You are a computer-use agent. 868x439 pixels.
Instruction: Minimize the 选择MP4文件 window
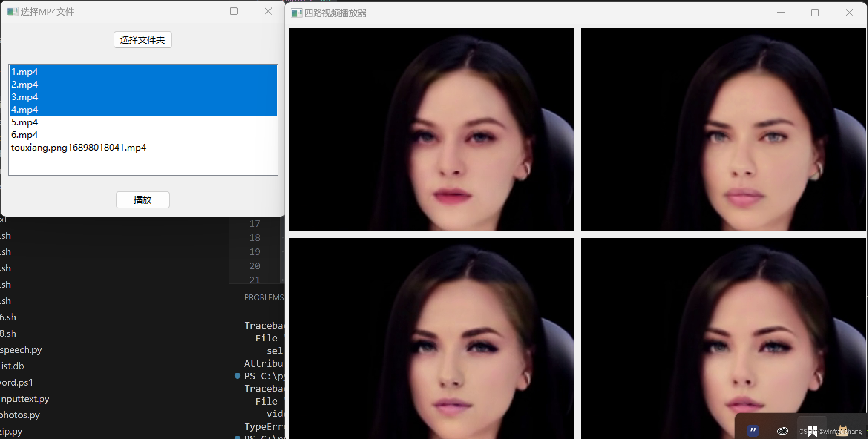pyautogui.click(x=200, y=11)
